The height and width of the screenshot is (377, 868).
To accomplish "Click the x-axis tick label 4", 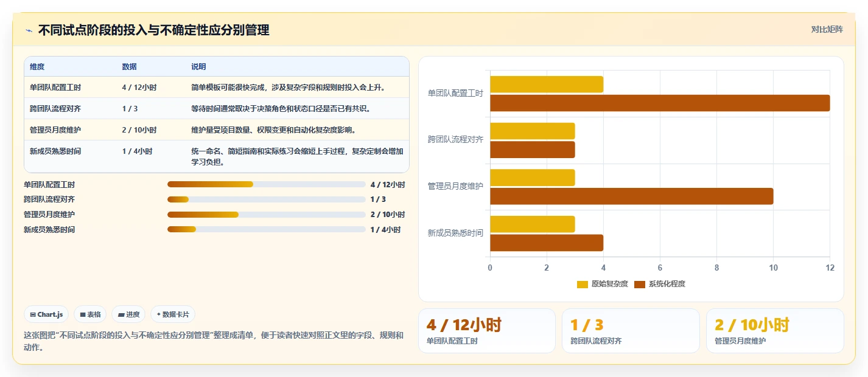I will coord(603,268).
